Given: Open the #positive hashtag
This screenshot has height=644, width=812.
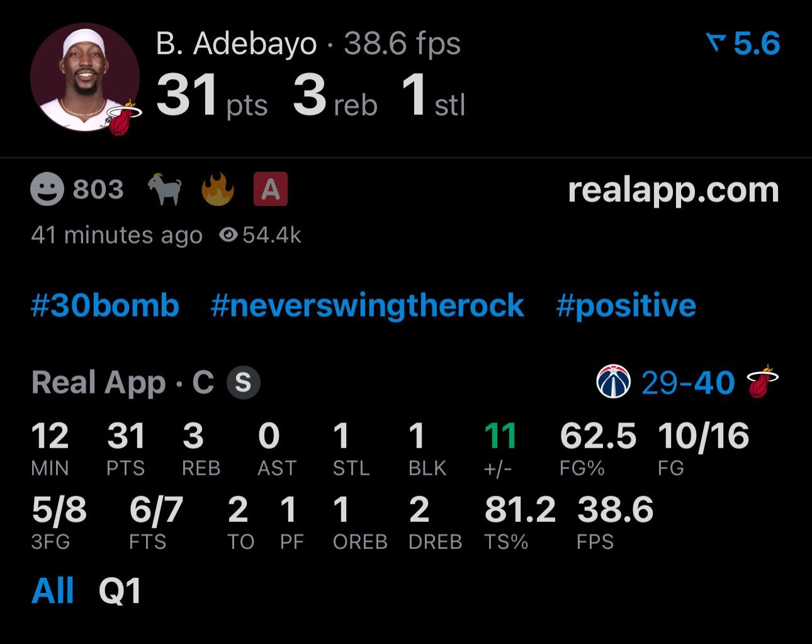Looking at the screenshot, I should click(626, 306).
